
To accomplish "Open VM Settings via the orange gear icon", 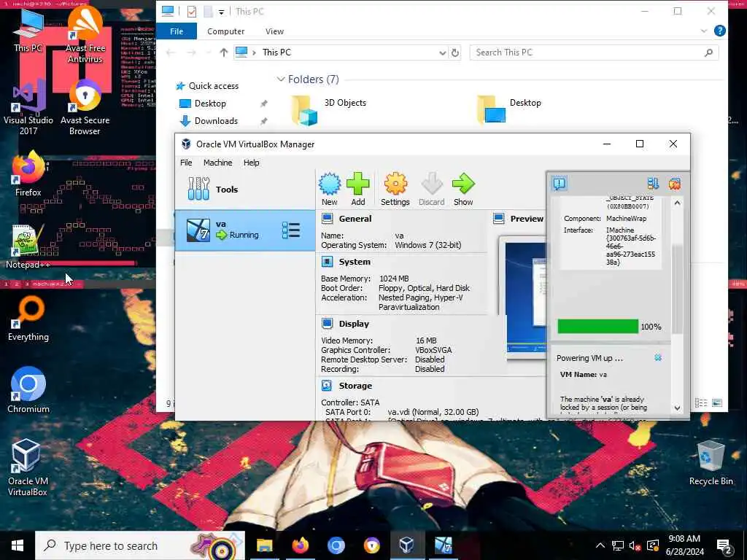I will (x=395, y=184).
